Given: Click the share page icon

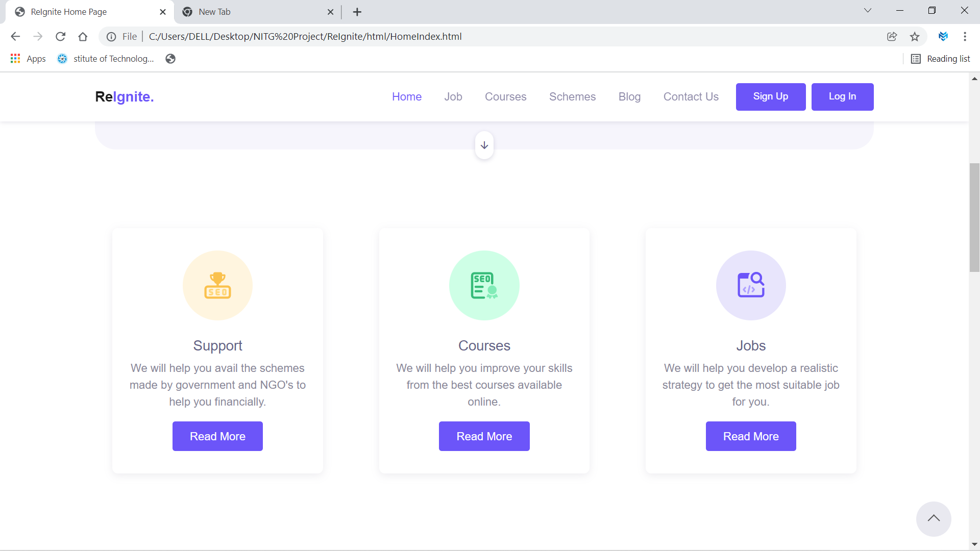Looking at the screenshot, I should pyautogui.click(x=892, y=37).
